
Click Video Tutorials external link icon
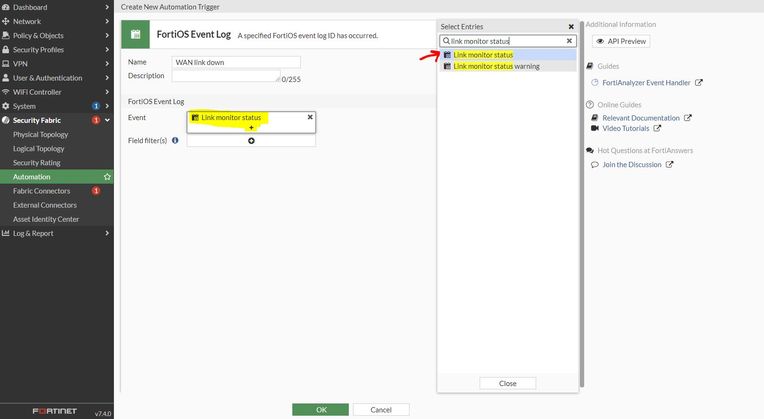point(657,129)
